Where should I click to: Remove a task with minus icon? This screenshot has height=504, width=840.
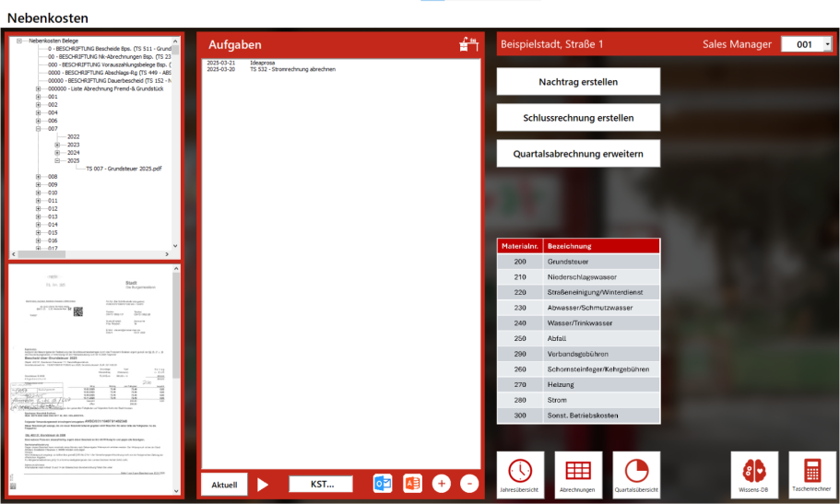pos(468,484)
